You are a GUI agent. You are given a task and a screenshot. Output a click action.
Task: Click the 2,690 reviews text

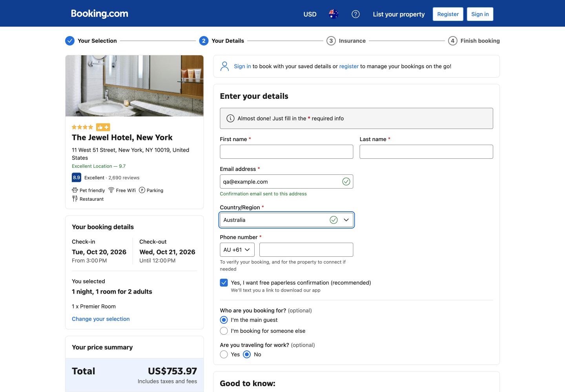click(x=124, y=178)
